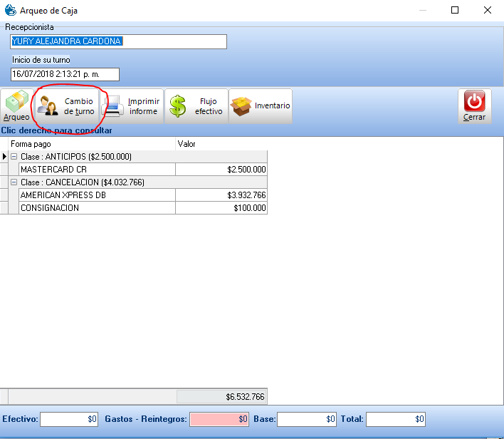
Task: Focus the Efectivo amount field
Action: tap(69, 420)
